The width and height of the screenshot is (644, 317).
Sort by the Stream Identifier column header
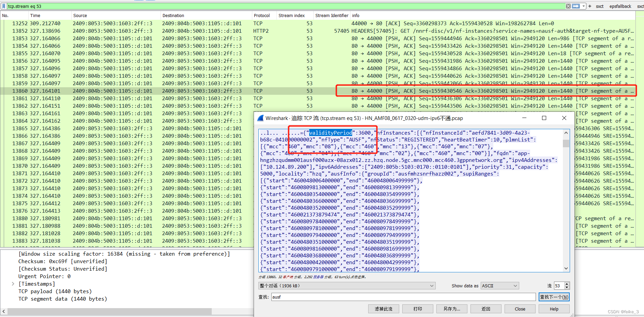click(x=332, y=15)
